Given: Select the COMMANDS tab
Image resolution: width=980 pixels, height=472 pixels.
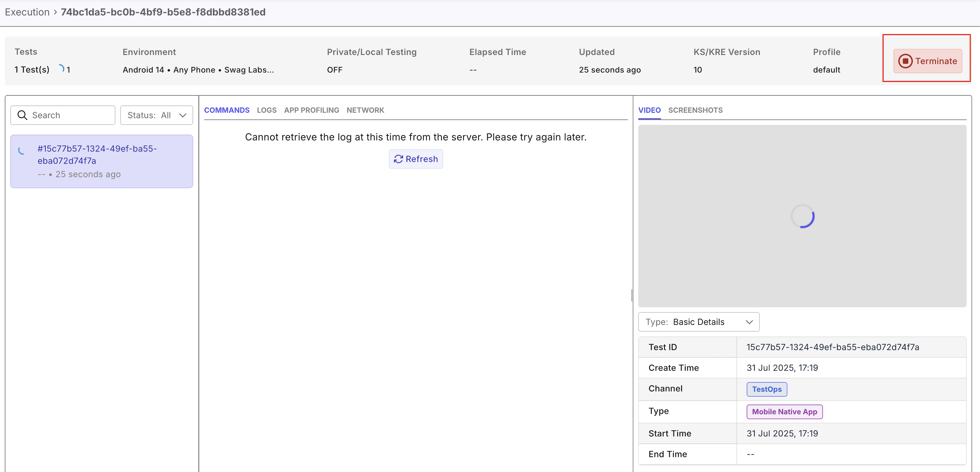Looking at the screenshot, I should click(226, 110).
